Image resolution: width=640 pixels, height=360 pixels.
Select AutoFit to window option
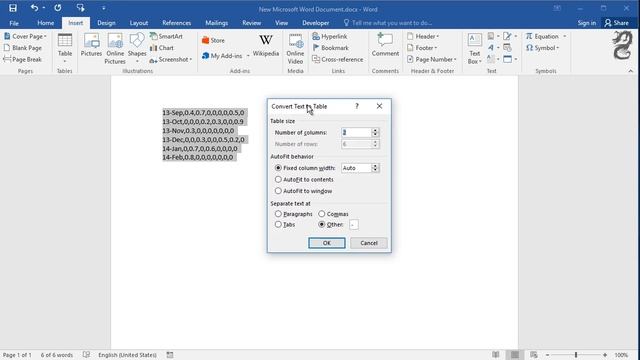click(303, 191)
